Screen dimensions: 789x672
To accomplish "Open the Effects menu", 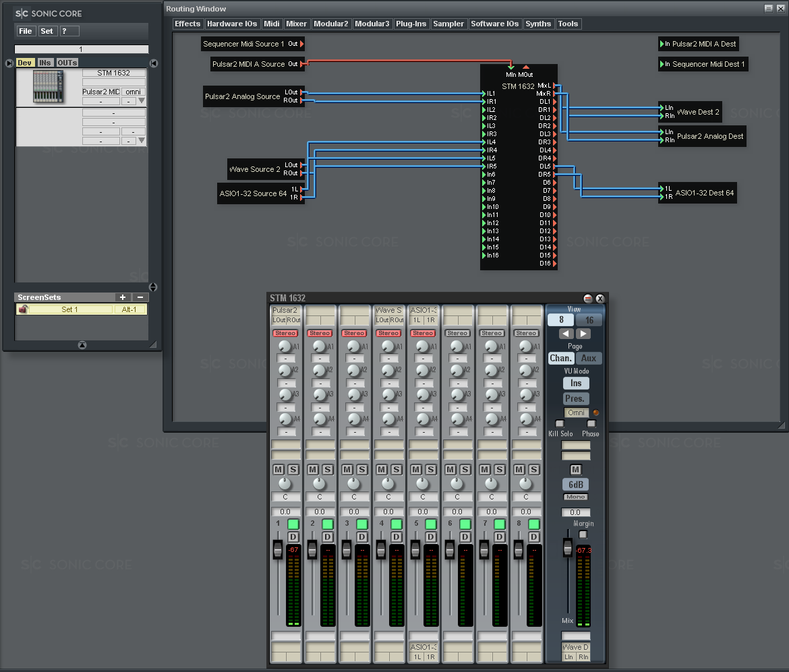I will [187, 24].
